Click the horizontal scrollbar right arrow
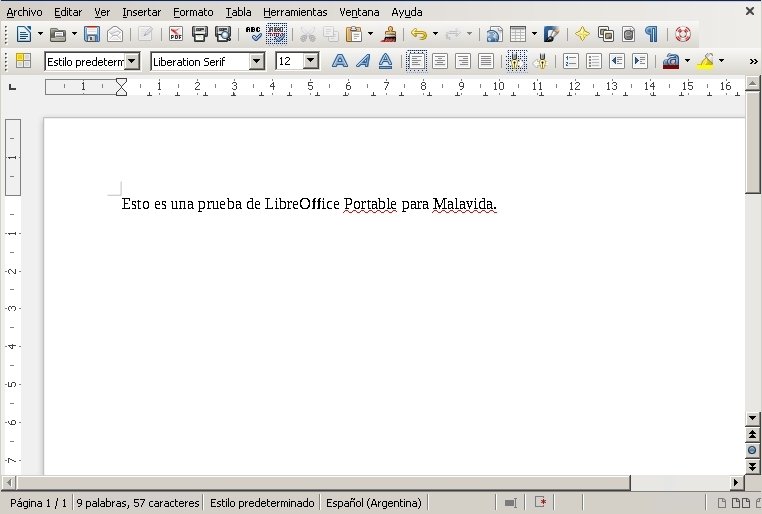Viewport: 762px width, 514px height. click(x=736, y=482)
